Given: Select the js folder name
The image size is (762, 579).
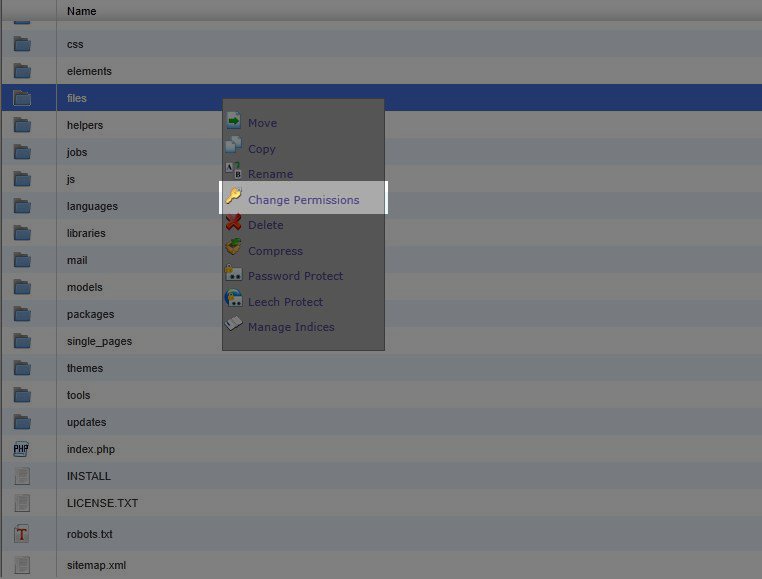Looking at the screenshot, I should click(71, 179).
